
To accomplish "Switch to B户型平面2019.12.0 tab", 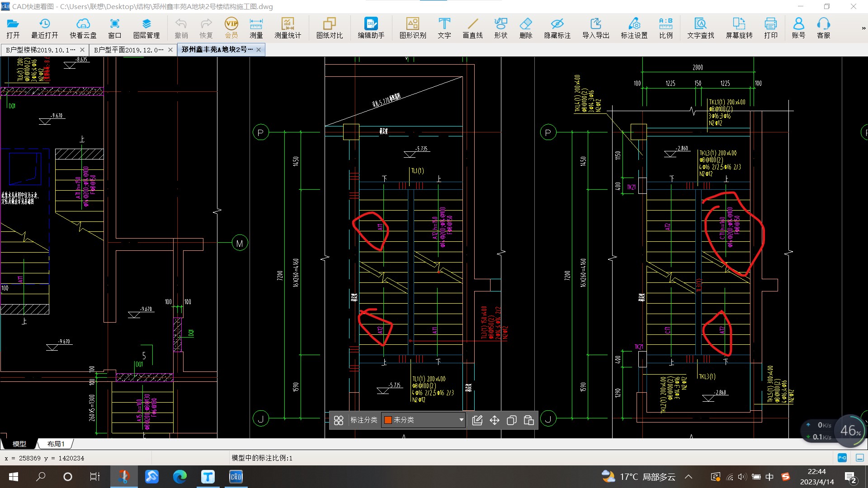I will pos(128,50).
